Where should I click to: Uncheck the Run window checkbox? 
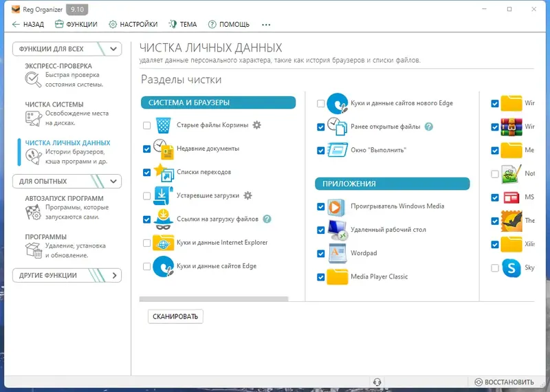(320, 151)
